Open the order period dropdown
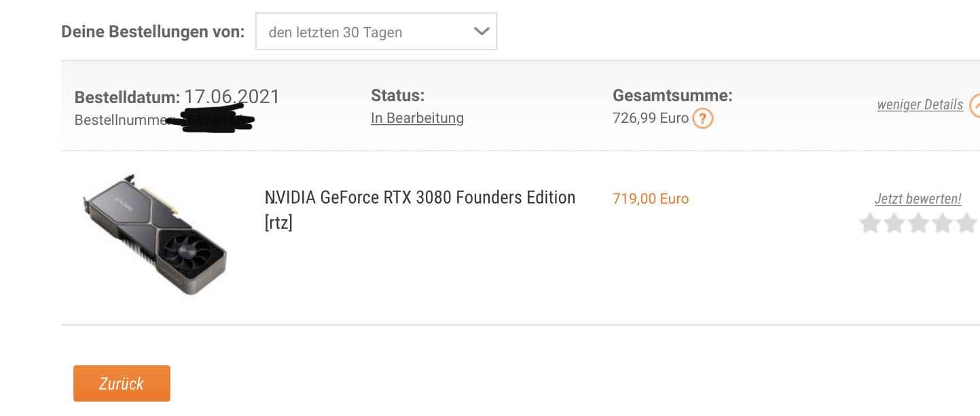The height and width of the screenshot is (416, 980). pyautogui.click(x=376, y=32)
